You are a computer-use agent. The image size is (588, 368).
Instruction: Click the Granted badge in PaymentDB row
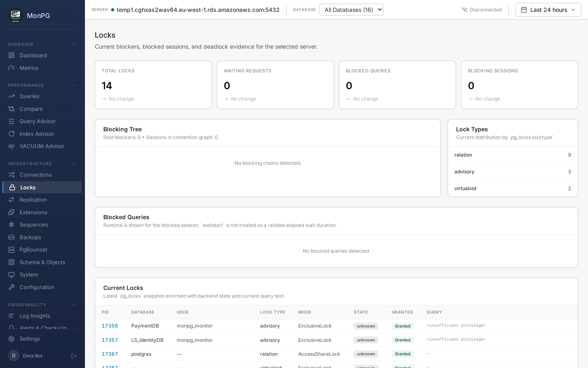pos(402,326)
